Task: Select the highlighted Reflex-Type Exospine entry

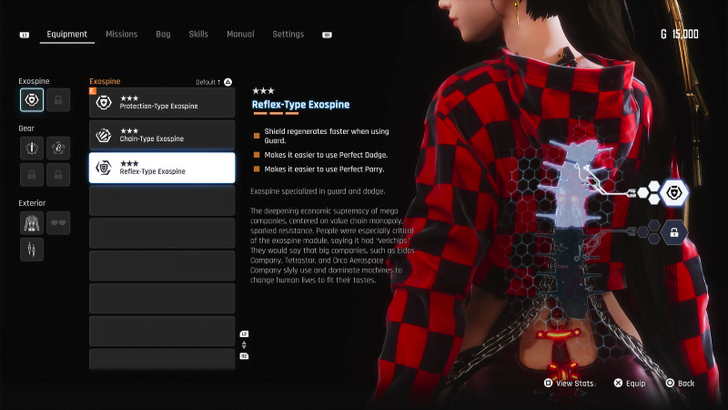Action: pos(162,168)
